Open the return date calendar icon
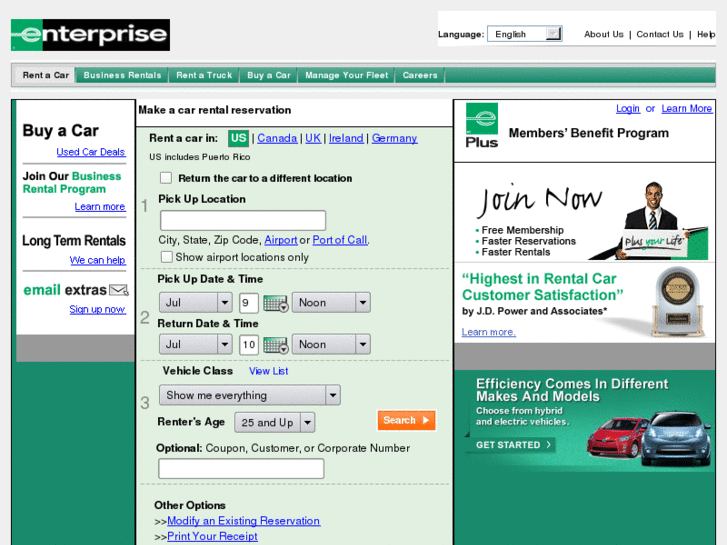Screen dimensions: 727x545 click(275, 345)
